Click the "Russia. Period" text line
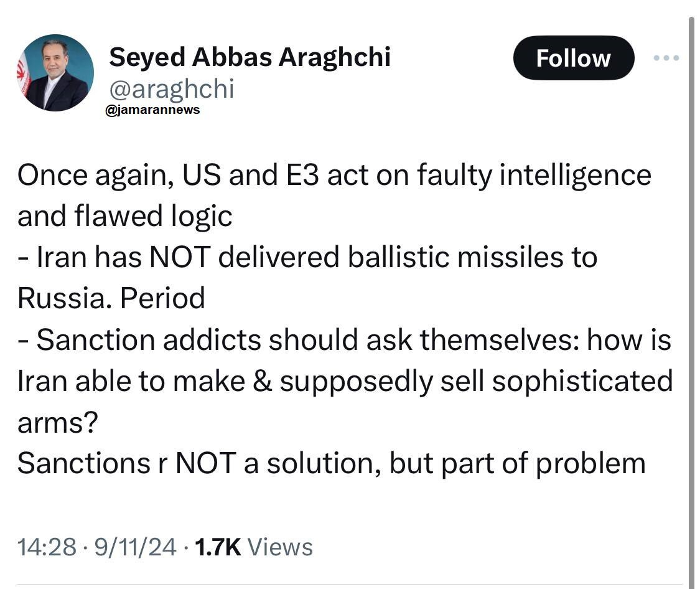The height and width of the screenshot is (589, 700). 111,299
